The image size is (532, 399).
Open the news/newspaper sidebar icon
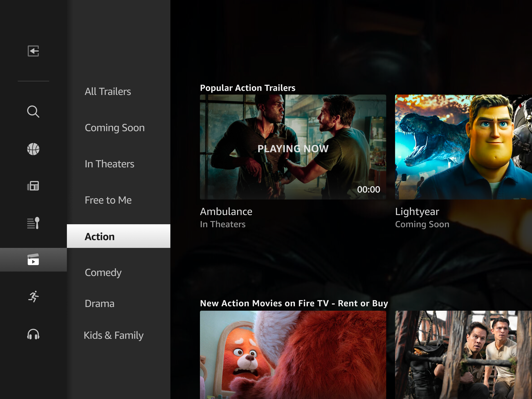click(x=33, y=186)
